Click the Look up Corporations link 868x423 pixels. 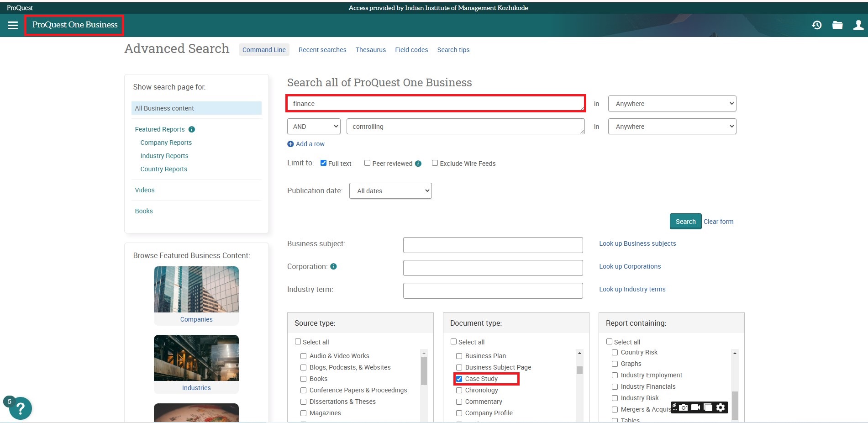[x=630, y=266]
